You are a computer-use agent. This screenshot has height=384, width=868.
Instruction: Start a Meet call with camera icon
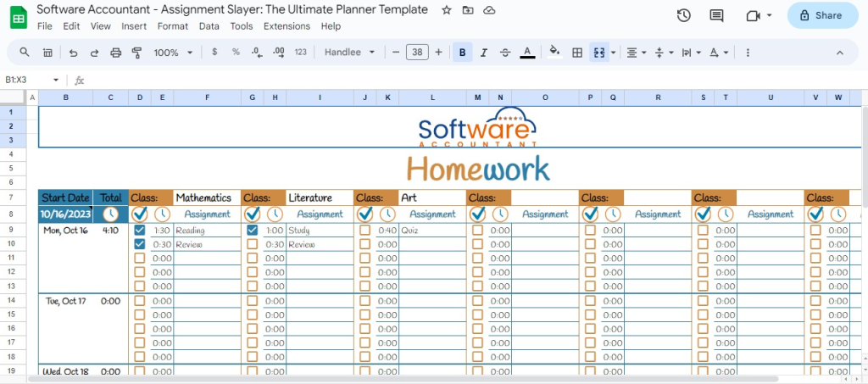point(753,15)
